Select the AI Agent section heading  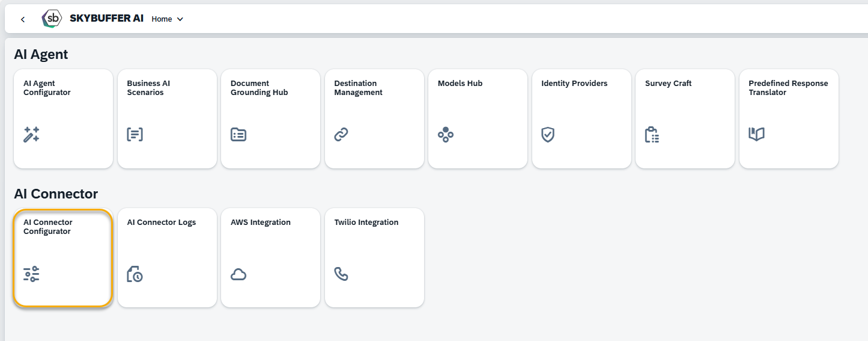41,54
